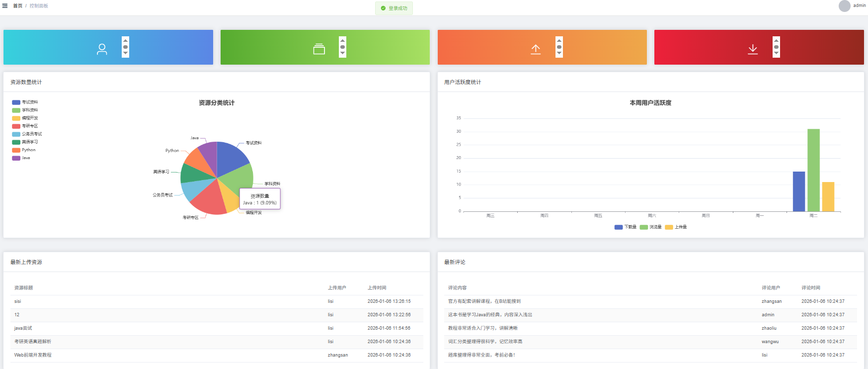868x369 pixels.
Task: Select the Web前端开发教程 resource row
Action: [x=217, y=355]
